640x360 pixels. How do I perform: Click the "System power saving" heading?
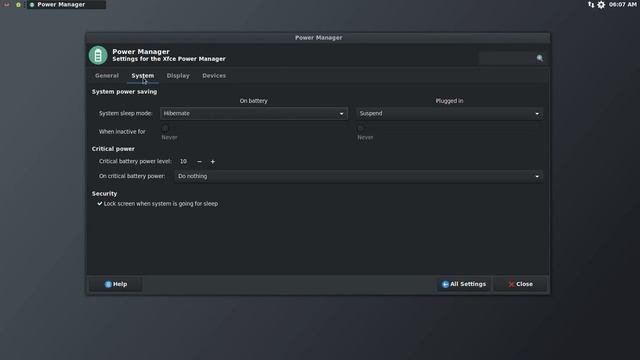[x=124, y=92]
